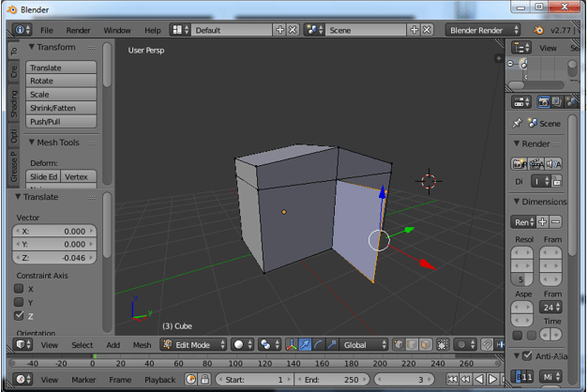Toggle the timeline range lock icon
Image resolution: width=588 pixels, height=392 pixels.
[204, 379]
